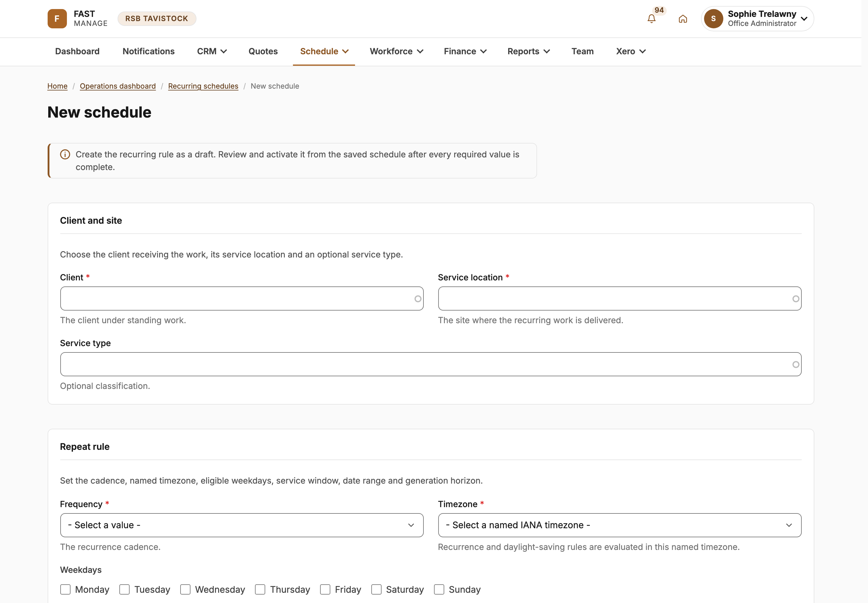Click the "New schedule" breadcrumb text

275,86
